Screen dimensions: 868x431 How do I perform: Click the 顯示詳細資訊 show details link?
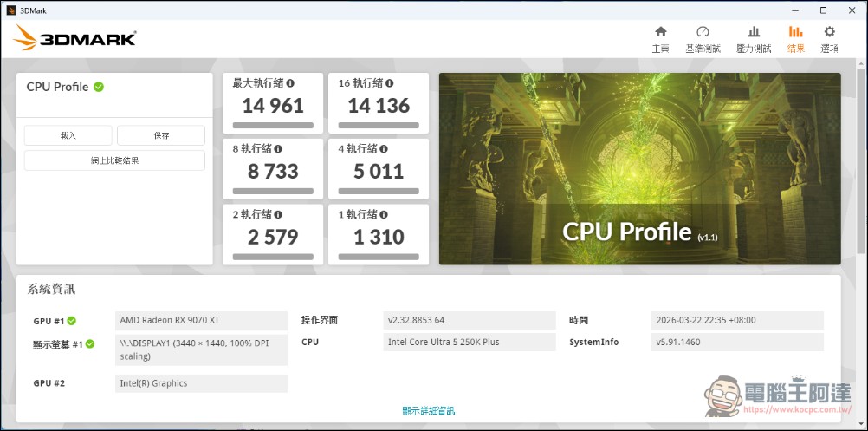point(429,411)
